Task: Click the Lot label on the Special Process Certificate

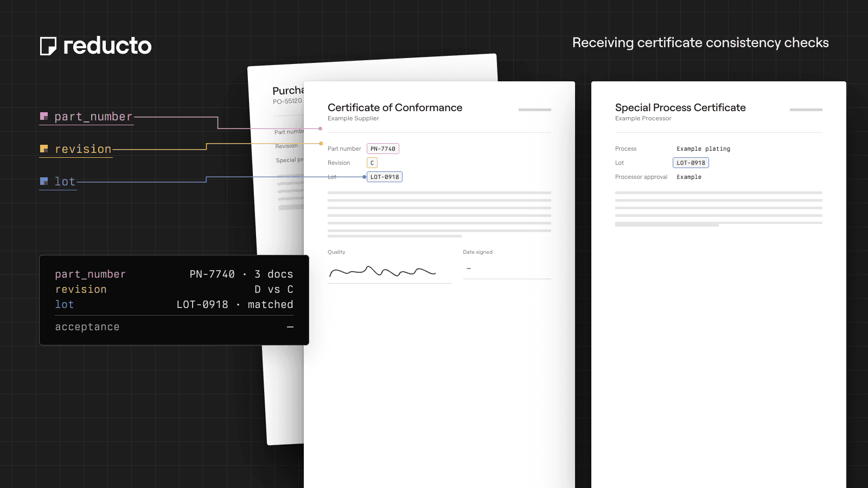Action: 620,163
